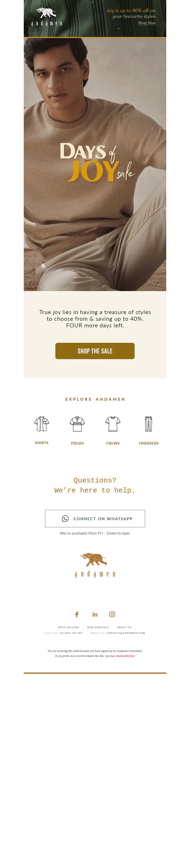The height and width of the screenshot is (868, 190).
Task: Open the Instagram icon
Action: [112, 614]
